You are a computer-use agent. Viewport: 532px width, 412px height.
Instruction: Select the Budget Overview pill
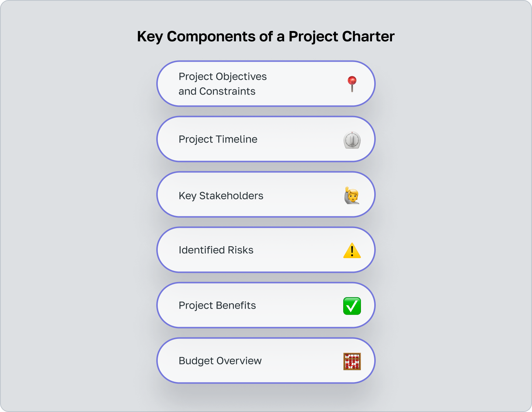[266, 361]
